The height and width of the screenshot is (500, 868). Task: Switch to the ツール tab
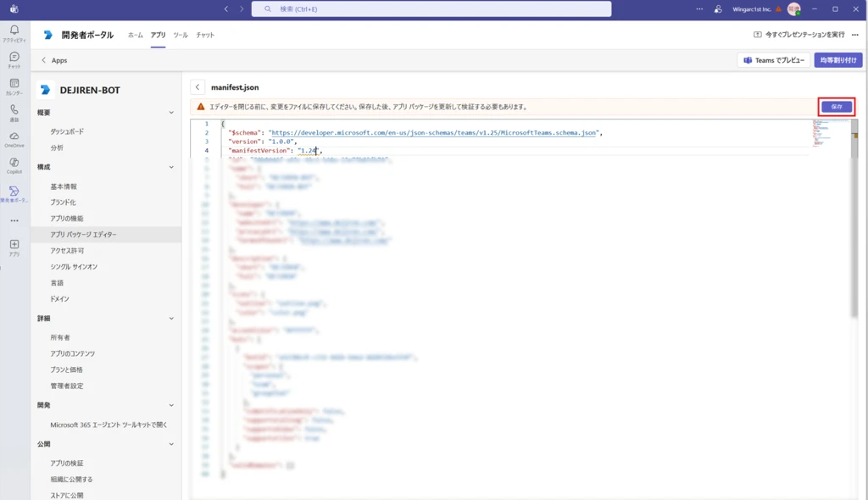(181, 36)
